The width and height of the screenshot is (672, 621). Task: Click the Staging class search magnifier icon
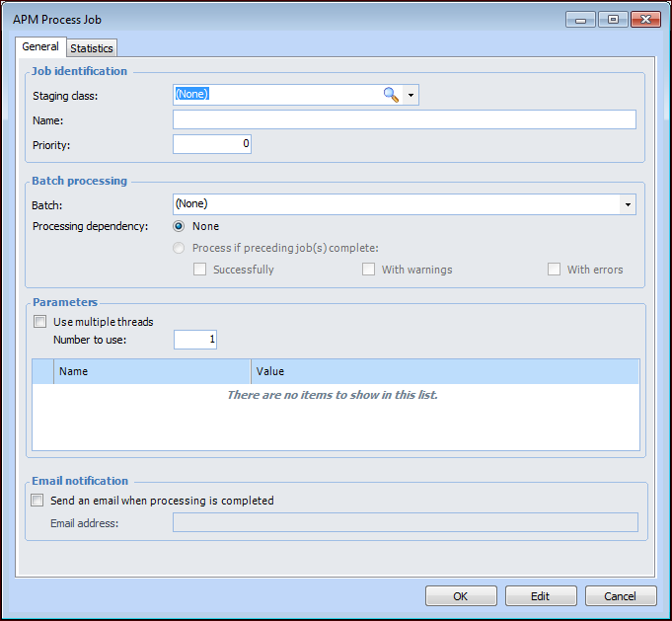[391, 95]
